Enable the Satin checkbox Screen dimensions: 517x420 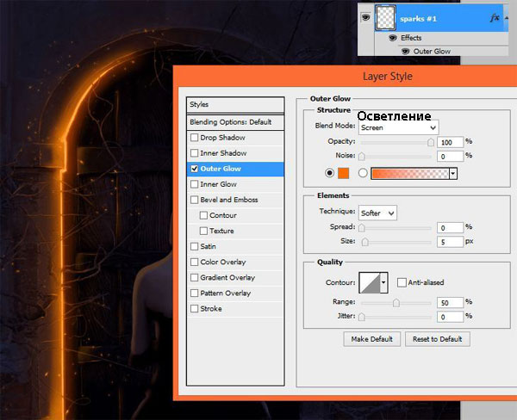pyautogui.click(x=194, y=246)
